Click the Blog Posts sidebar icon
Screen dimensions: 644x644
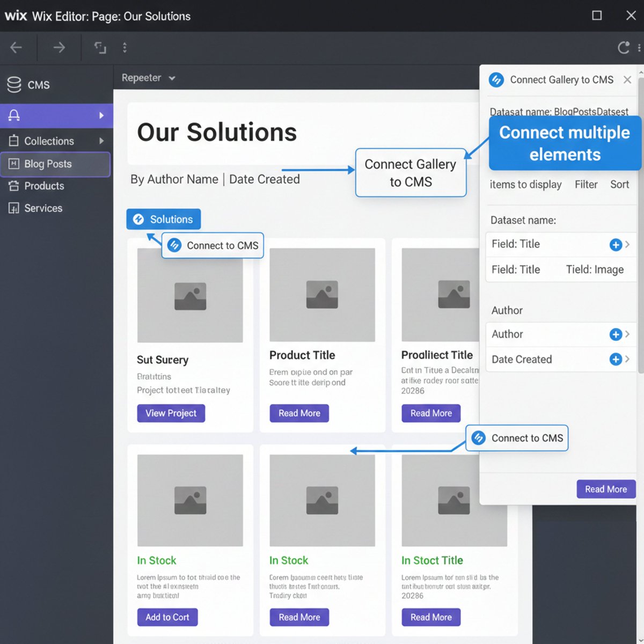coord(14,164)
